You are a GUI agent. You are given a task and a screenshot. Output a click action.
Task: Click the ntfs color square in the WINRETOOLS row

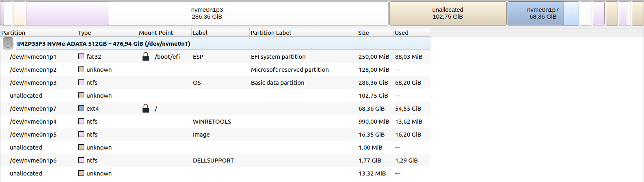81,122
